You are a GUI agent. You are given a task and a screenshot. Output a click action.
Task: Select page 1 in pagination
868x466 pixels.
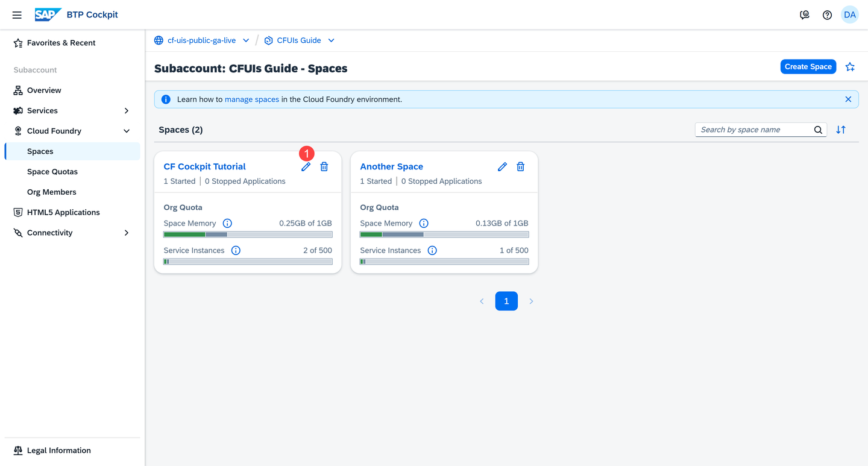506,301
